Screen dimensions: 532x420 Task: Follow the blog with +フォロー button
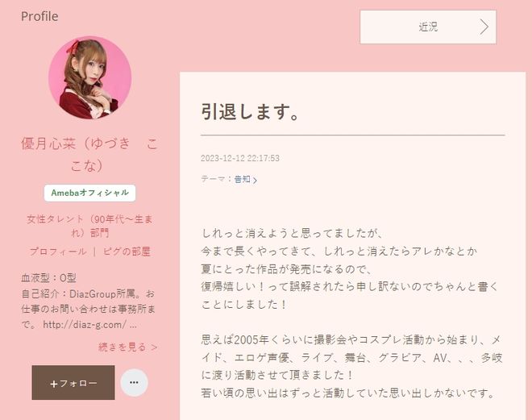coord(73,383)
